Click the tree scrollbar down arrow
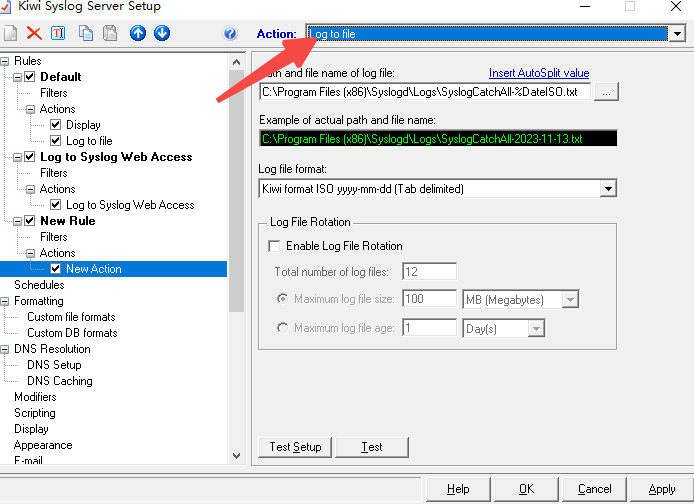Viewport: 694px width, 504px height. coord(236,456)
